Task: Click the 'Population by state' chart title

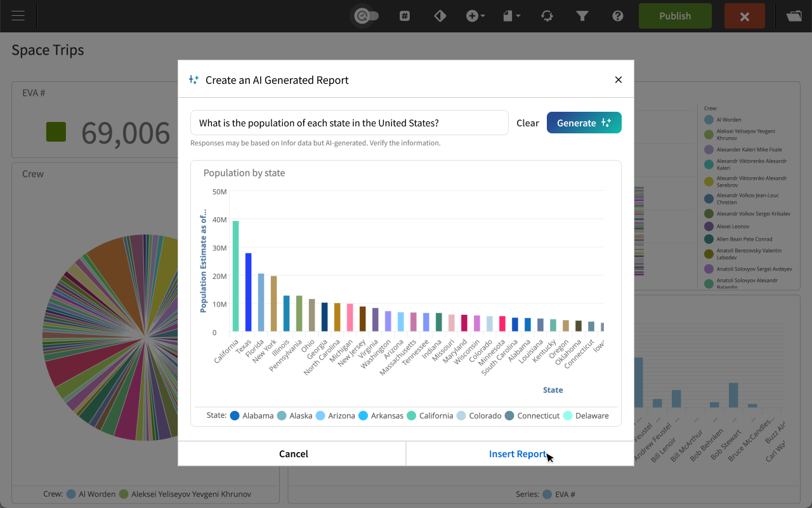Action: click(244, 173)
